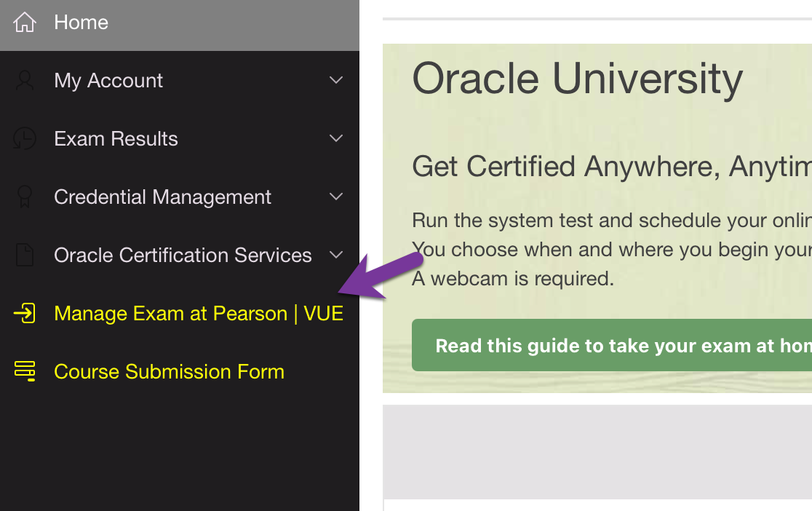The height and width of the screenshot is (511, 812).
Task: Open the My Account menu label
Action: tap(108, 80)
